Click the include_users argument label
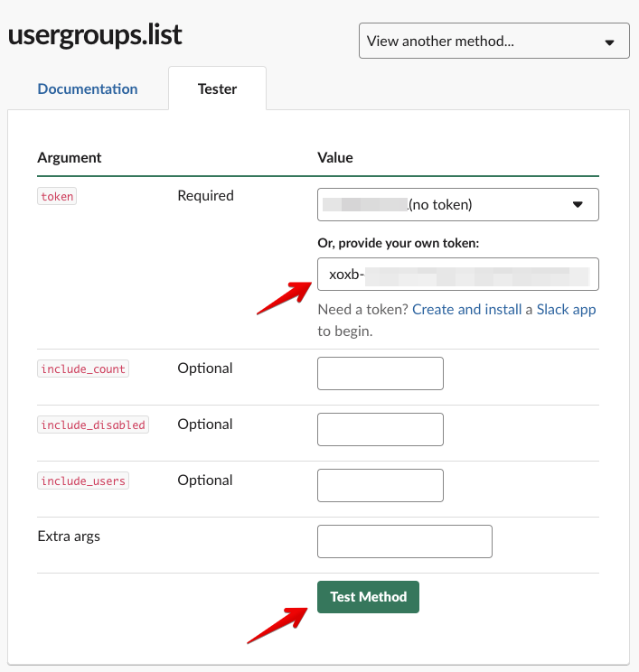The image size is (639, 672). tap(83, 481)
